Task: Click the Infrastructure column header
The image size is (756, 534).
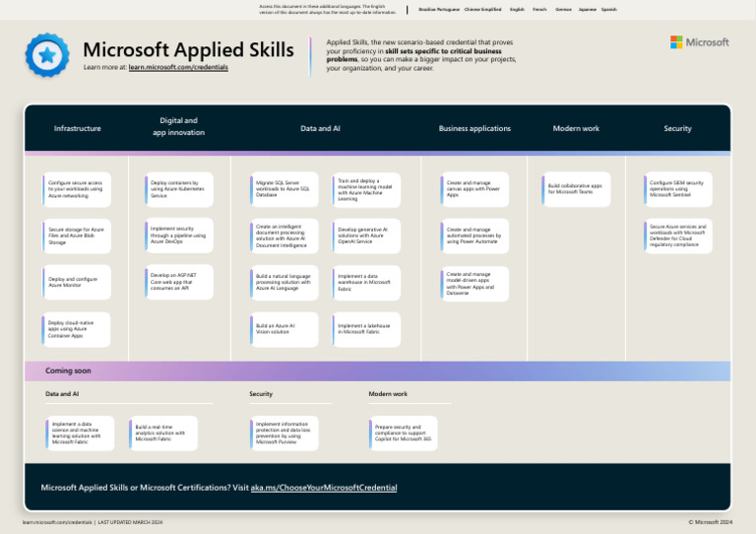Action: pos(78,128)
